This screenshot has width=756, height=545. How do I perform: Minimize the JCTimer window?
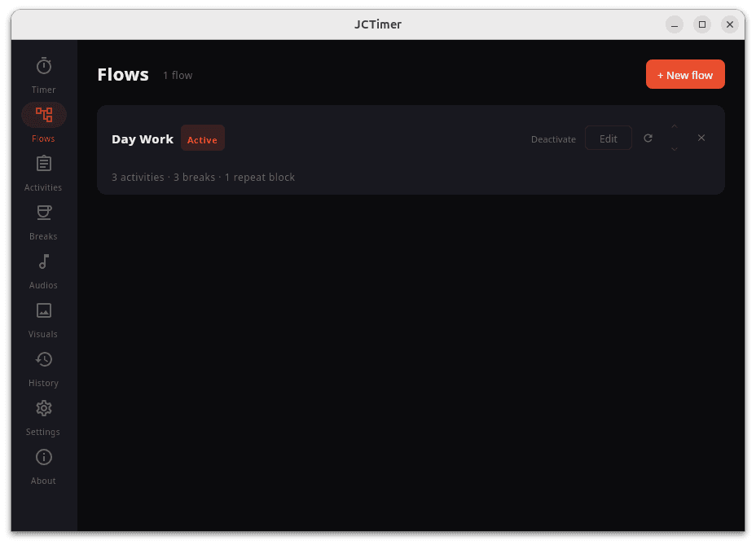(675, 24)
